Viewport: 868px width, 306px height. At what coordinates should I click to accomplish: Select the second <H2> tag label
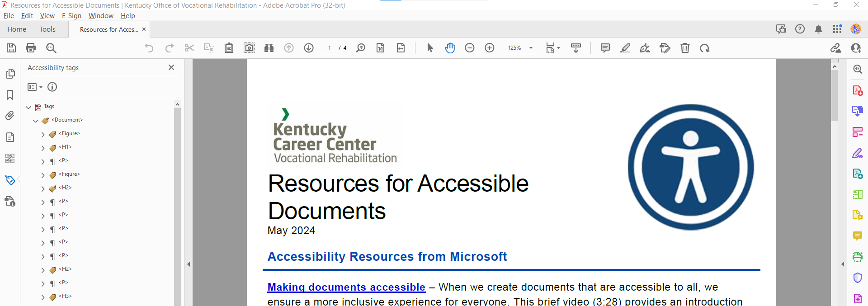pyautogui.click(x=65, y=269)
